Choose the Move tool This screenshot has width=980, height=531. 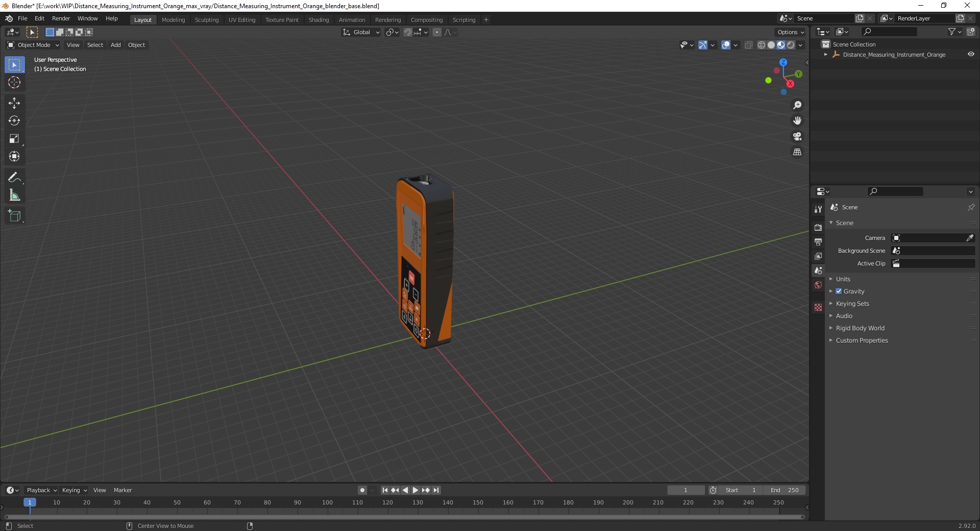coord(14,103)
